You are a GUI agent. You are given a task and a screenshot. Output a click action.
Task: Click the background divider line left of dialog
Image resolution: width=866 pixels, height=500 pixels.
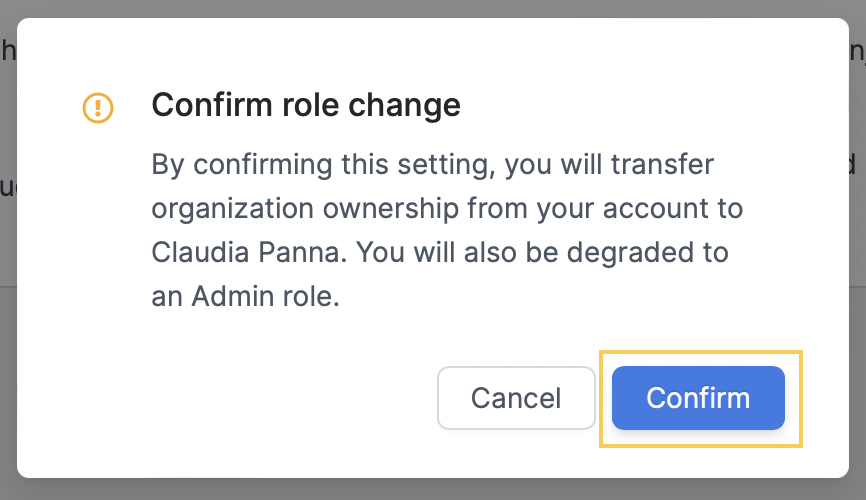8,287
